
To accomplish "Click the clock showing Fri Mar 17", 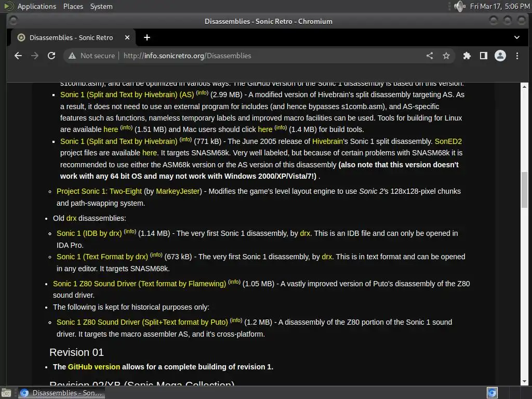I will [x=499, y=6].
